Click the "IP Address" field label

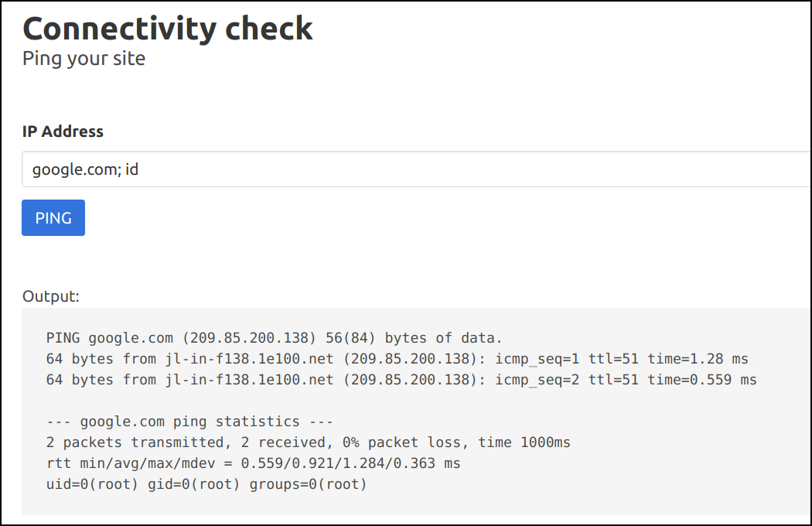(63, 131)
